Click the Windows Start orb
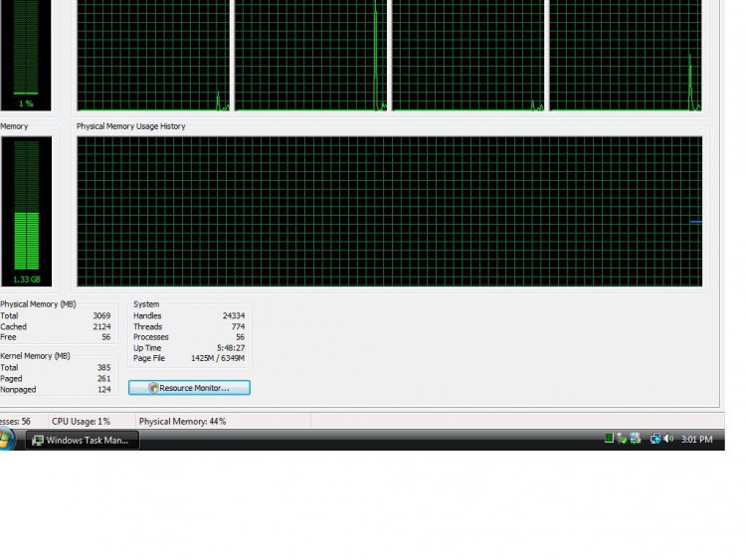 tap(6, 439)
